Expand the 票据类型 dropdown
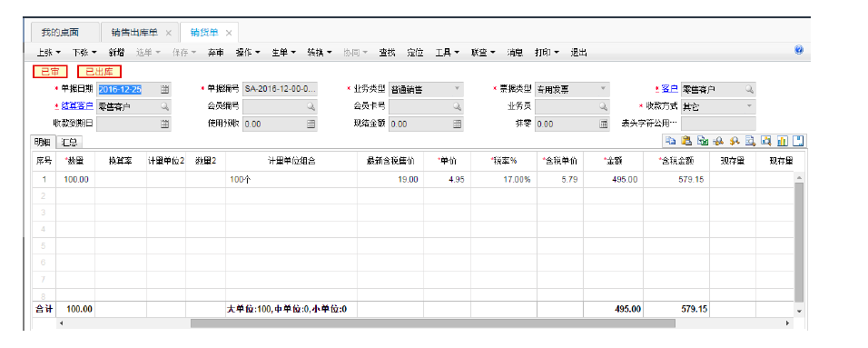The image size is (868, 348). click(604, 89)
